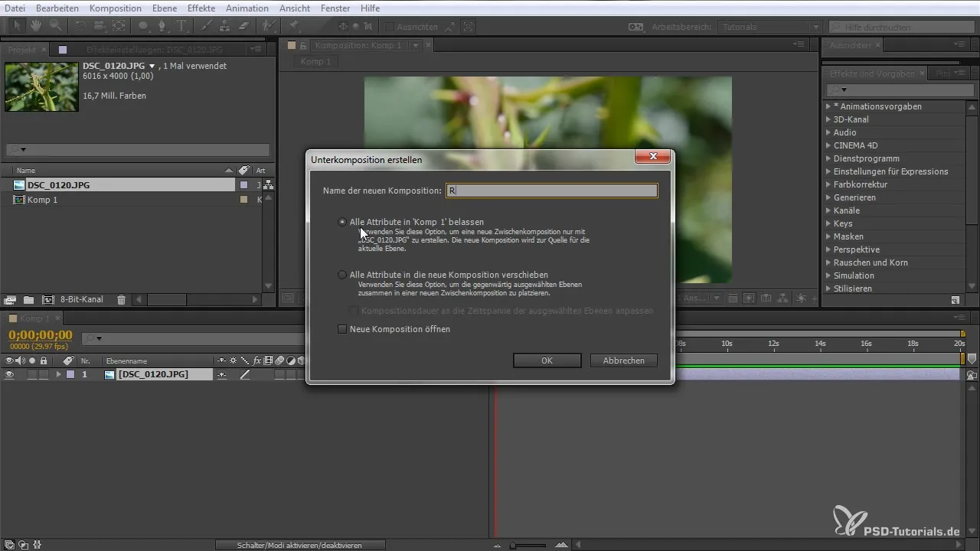Open the Datei menu
This screenshot has width=980, height=551.
pos(15,8)
